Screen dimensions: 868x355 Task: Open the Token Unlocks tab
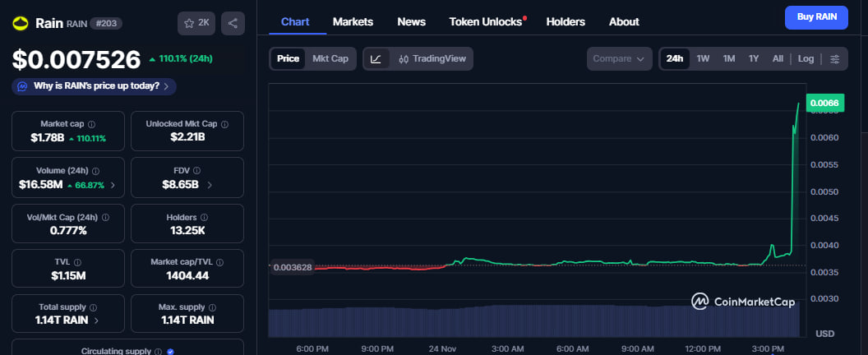(487, 21)
